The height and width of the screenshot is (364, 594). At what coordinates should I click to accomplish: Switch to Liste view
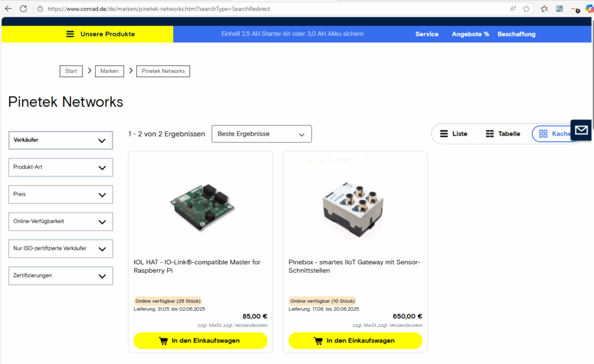point(453,134)
